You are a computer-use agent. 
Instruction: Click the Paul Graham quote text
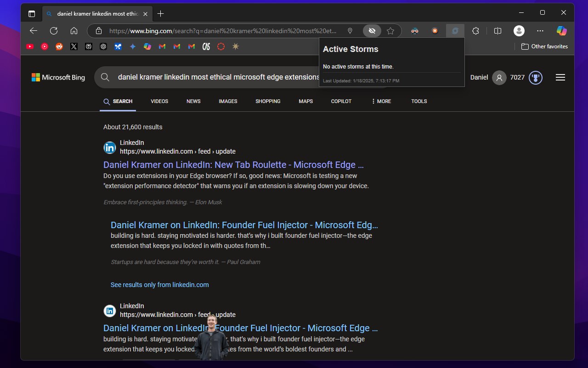click(186, 262)
